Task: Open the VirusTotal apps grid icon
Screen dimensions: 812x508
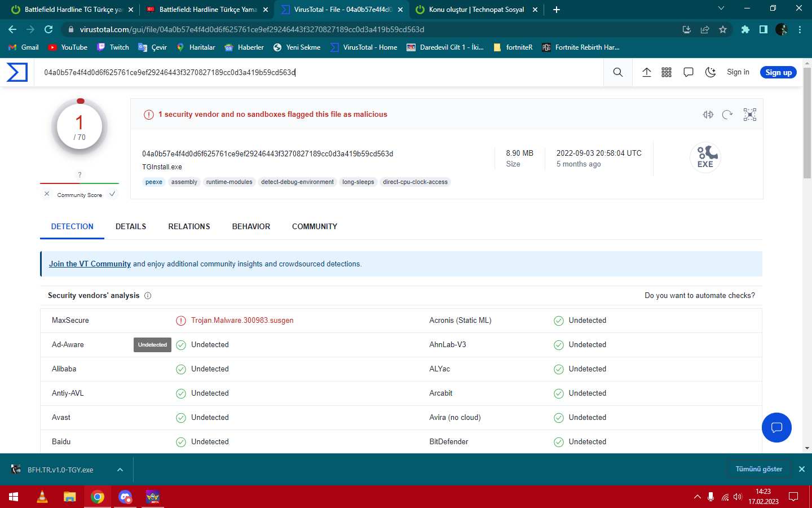Action: [667, 72]
